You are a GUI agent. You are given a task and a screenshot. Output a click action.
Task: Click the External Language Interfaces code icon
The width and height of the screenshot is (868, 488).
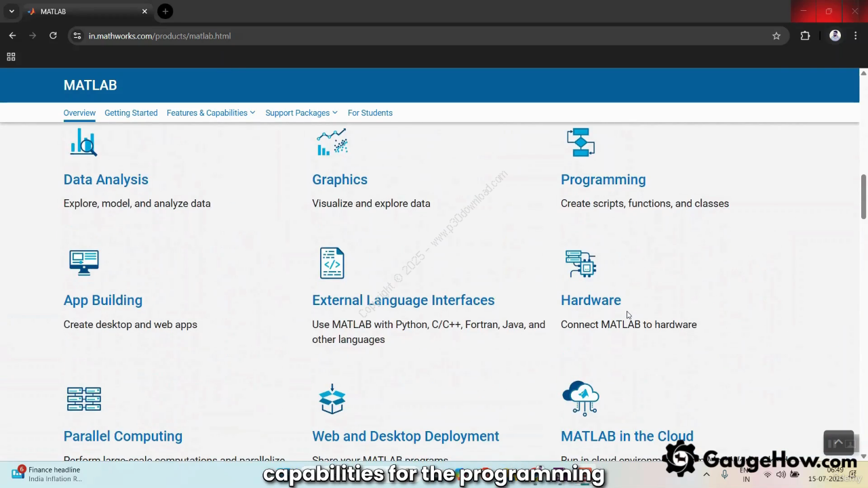tap(332, 263)
